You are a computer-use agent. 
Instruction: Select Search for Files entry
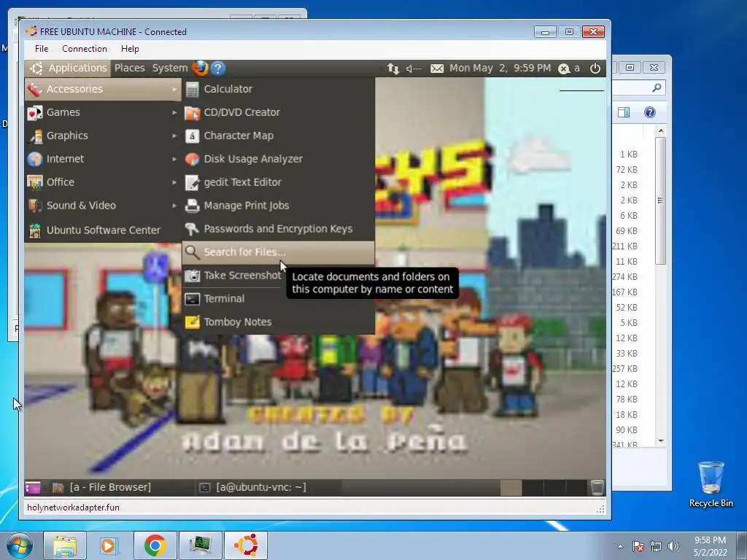click(x=278, y=252)
